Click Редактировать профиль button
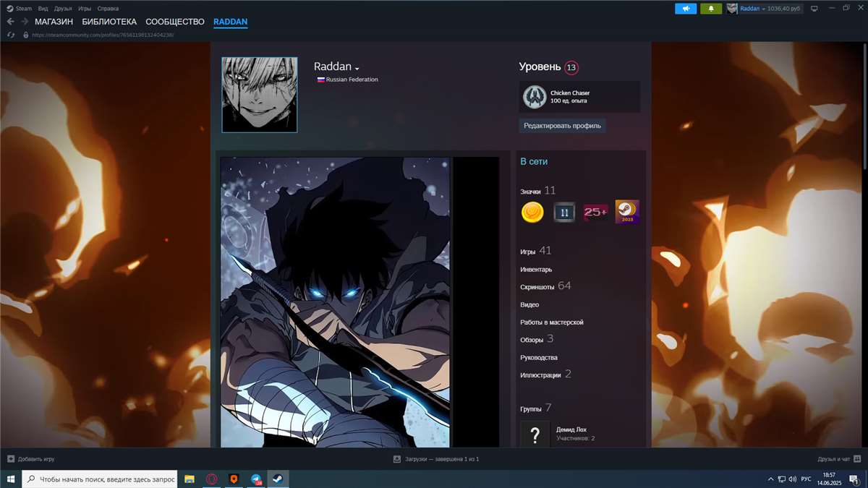 [562, 126]
